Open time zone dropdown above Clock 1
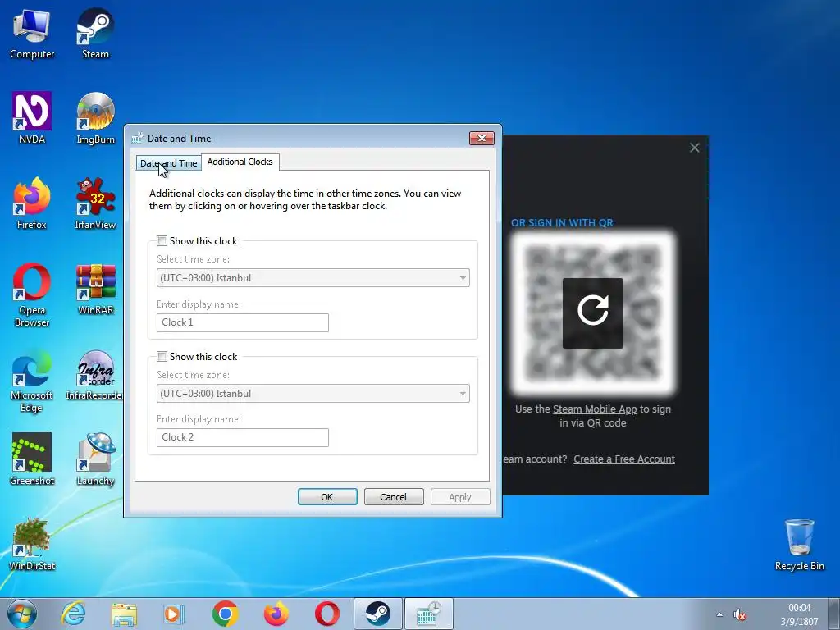The width and height of the screenshot is (840, 630). click(x=313, y=278)
